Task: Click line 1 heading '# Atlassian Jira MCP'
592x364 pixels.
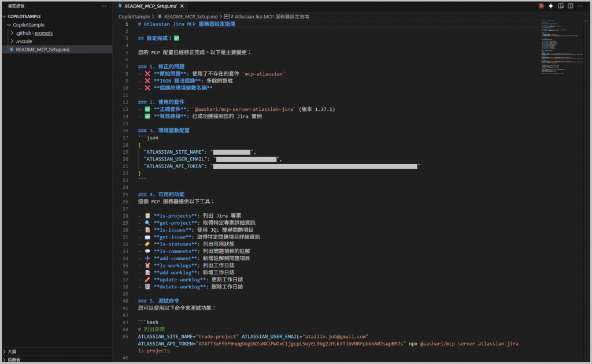Action: 187,24
